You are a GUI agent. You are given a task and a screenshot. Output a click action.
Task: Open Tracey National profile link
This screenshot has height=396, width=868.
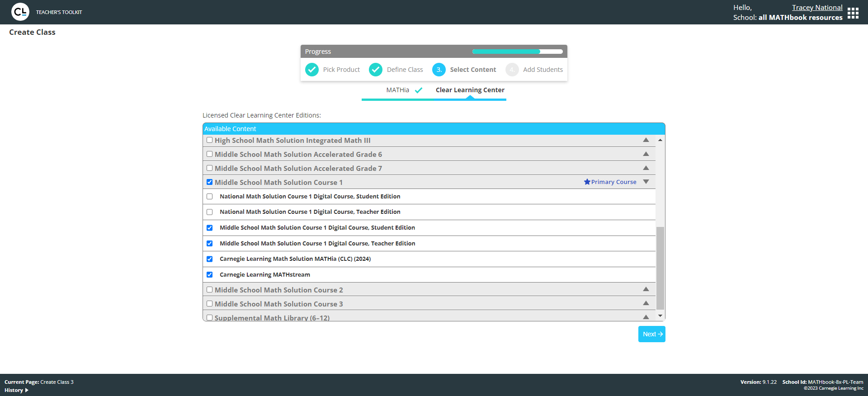817,8
